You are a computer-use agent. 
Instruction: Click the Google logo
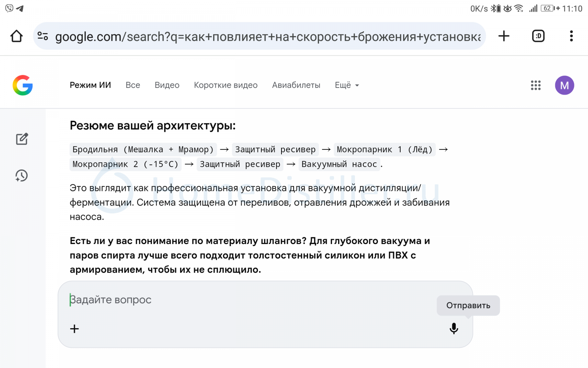[23, 85]
